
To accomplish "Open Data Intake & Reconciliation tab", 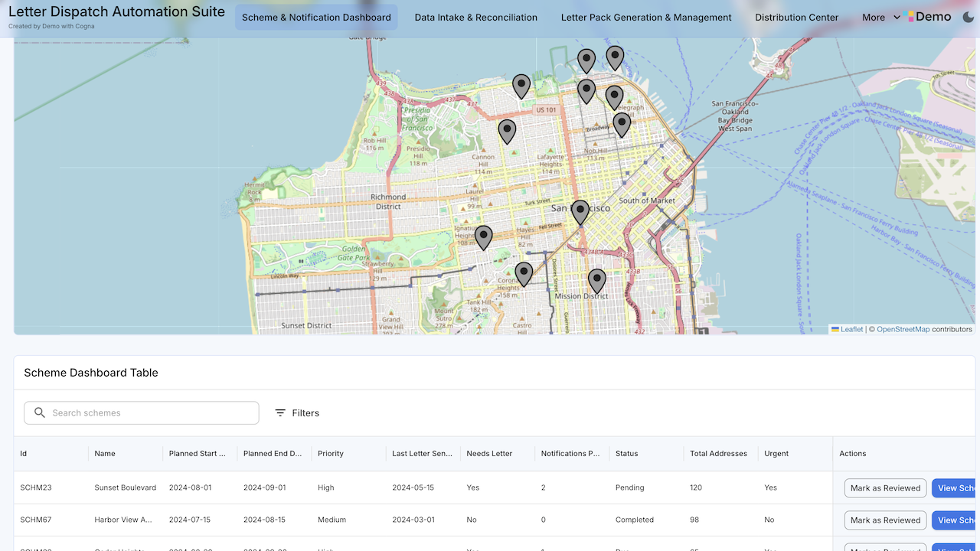I will click(476, 17).
